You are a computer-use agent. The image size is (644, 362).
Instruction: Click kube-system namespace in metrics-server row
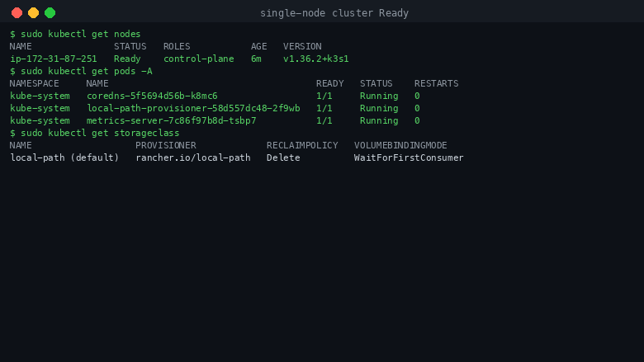pyautogui.click(x=40, y=120)
